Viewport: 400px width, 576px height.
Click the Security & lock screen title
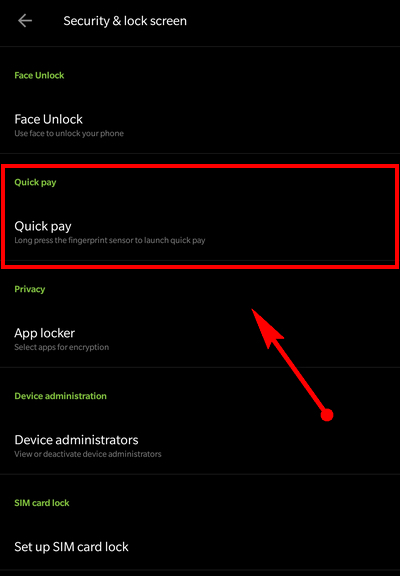(125, 21)
